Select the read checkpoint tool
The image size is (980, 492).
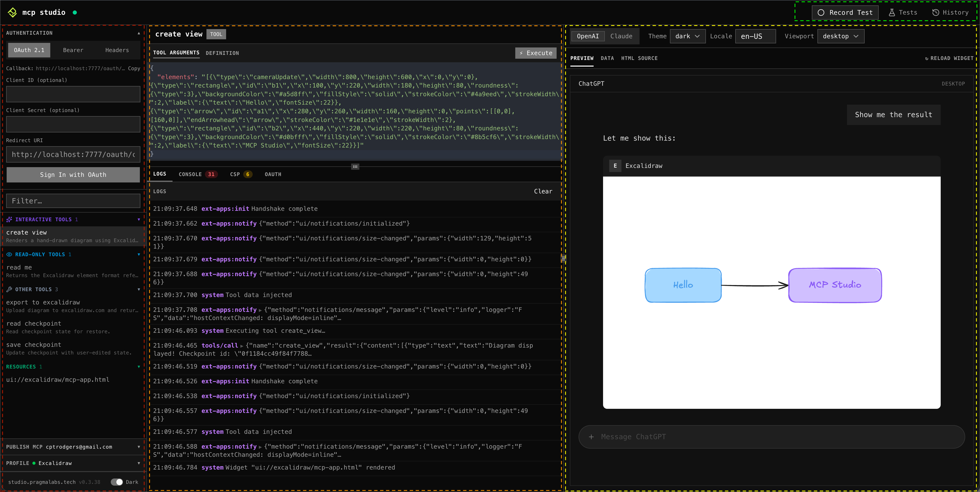[x=73, y=327]
